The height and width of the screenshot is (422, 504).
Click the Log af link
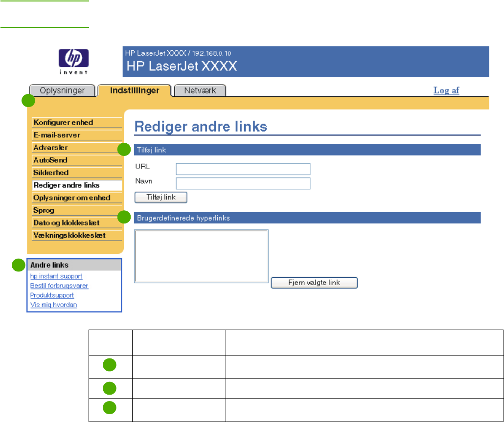pos(446,90)
